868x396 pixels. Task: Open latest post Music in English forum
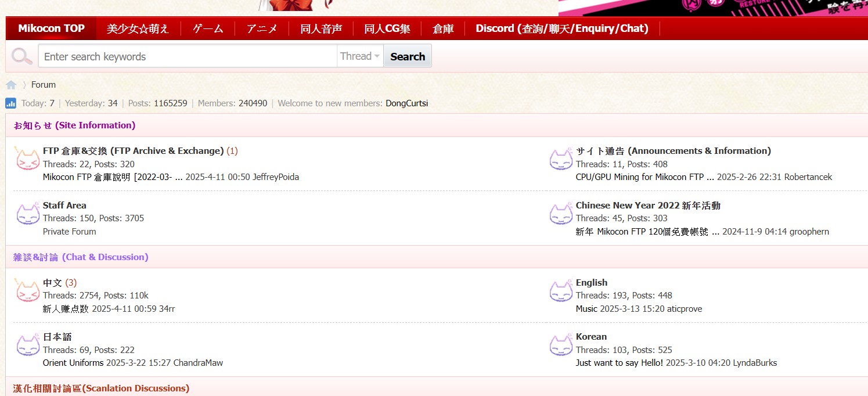point(586,309)
